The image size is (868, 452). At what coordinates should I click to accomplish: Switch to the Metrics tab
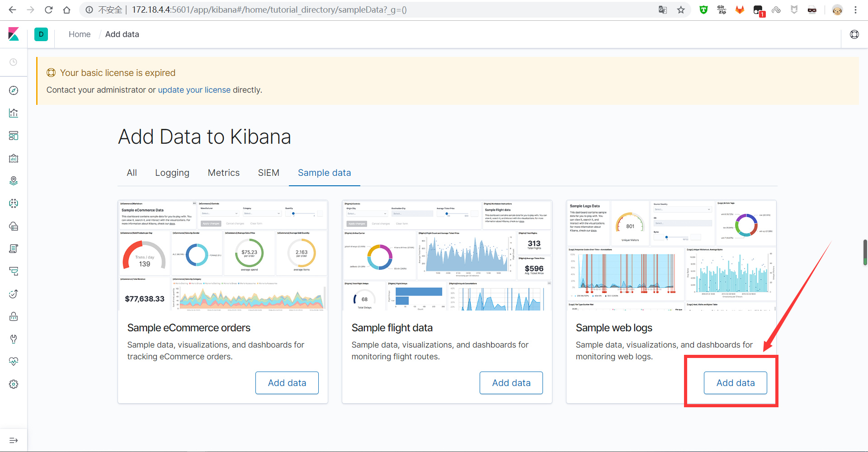(x=224, y=173)
